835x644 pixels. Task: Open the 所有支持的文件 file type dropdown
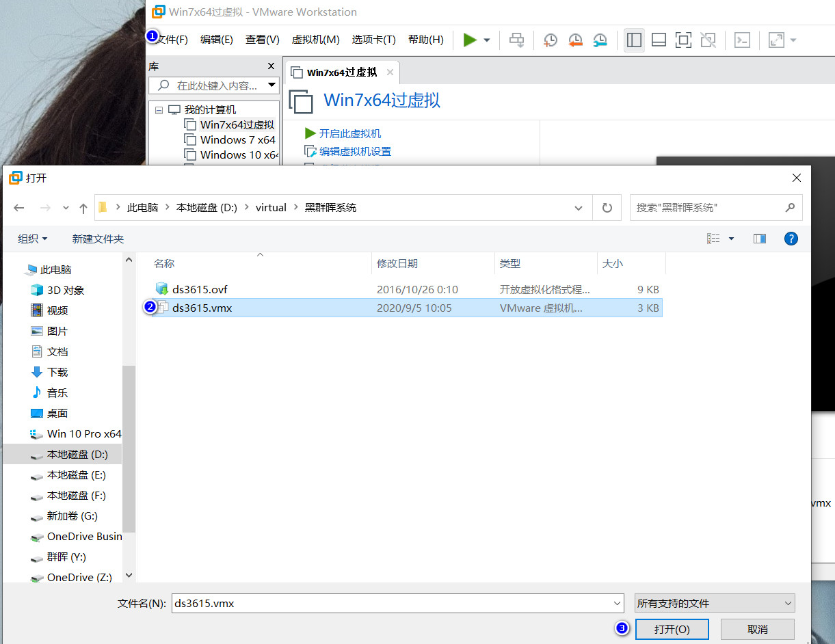[715, 603]
